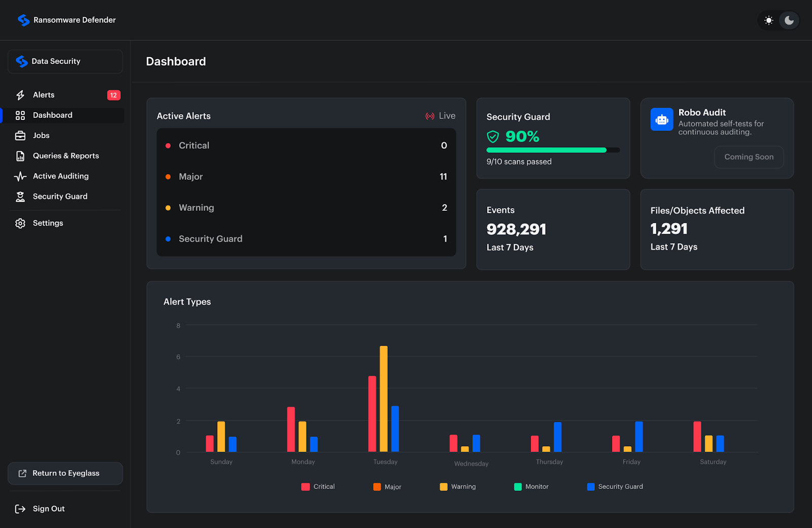Toggle the Monitor legend swatch

pos(518,487)
